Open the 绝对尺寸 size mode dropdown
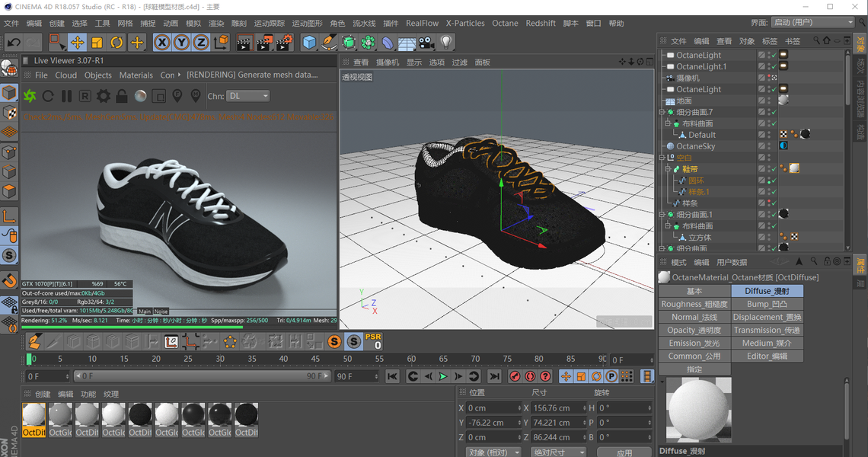Image resolution: width=868 pixels, height=457 pixels. coord(559,452)
